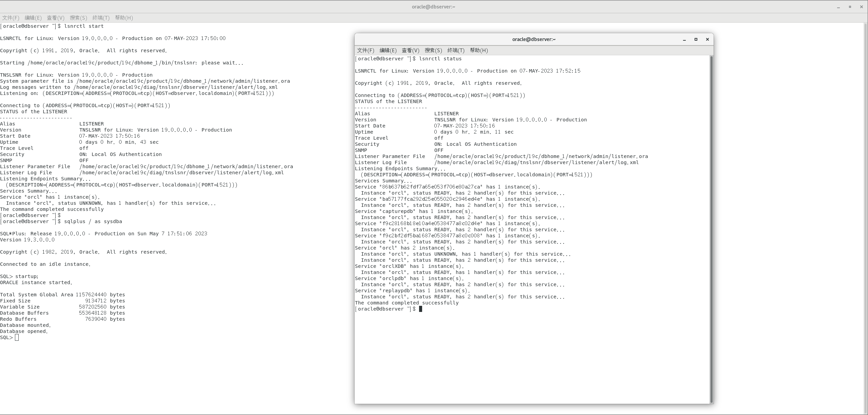Click 'The command completed successfully' in front terminal
This screenshot has width=868, height=415.
(x=407, y=303)
